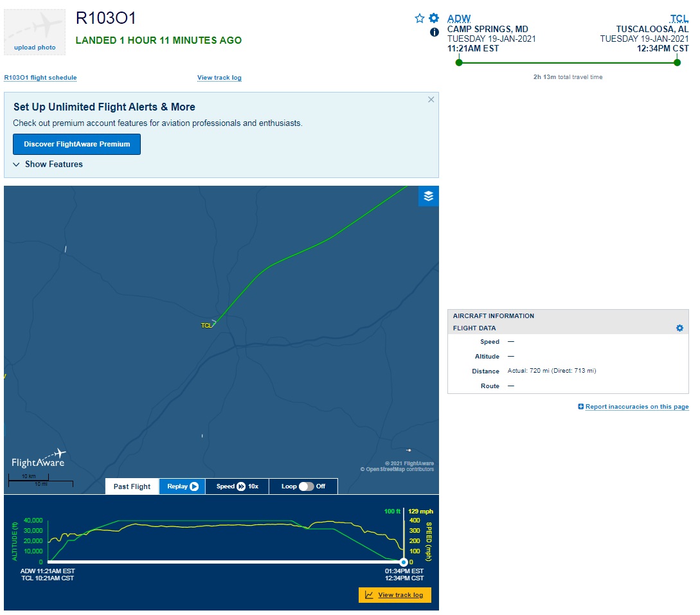Click the timeline position marker handle
Viewport: 700px width, 615px height.
(404, 562)
